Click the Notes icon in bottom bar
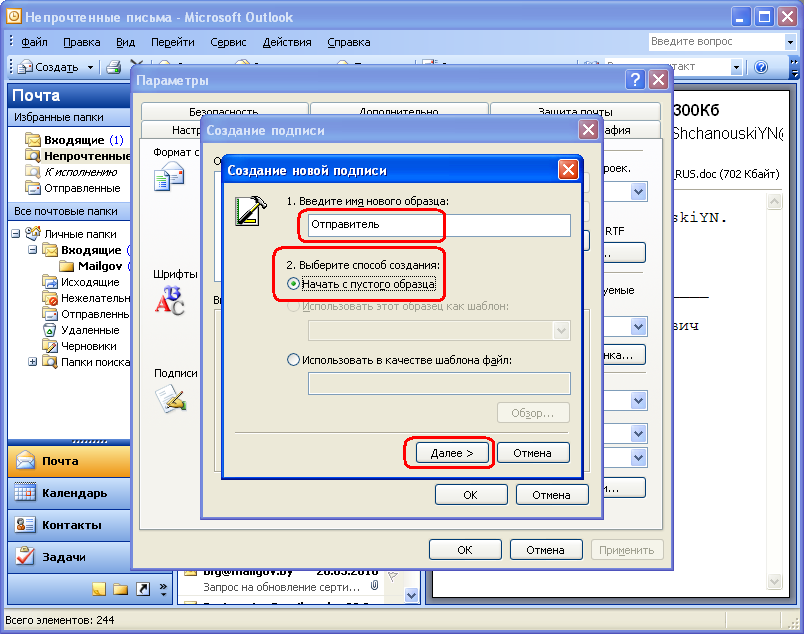Image resolution: width=804 pixels, height=634 pixels. click(99, 589)
